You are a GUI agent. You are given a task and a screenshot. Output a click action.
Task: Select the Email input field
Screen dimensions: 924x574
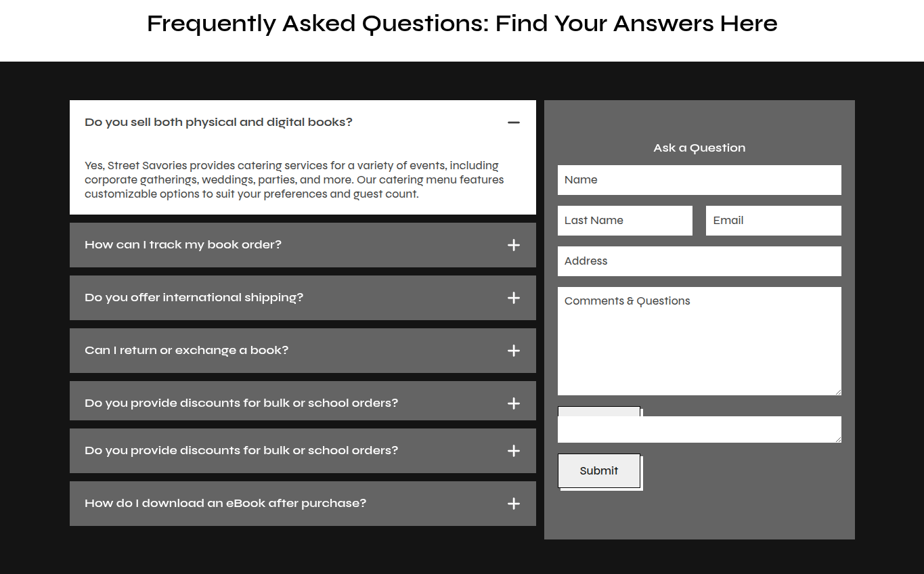click(773, 221)
